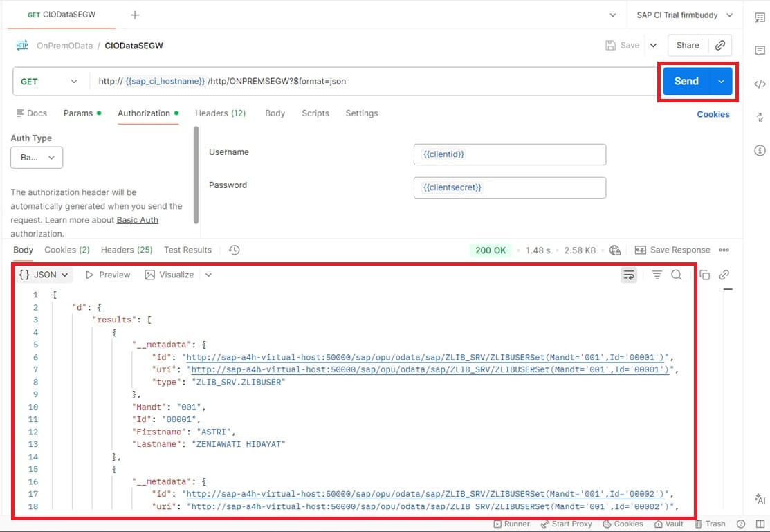Open response history clock icon

[x=234, y=250]
